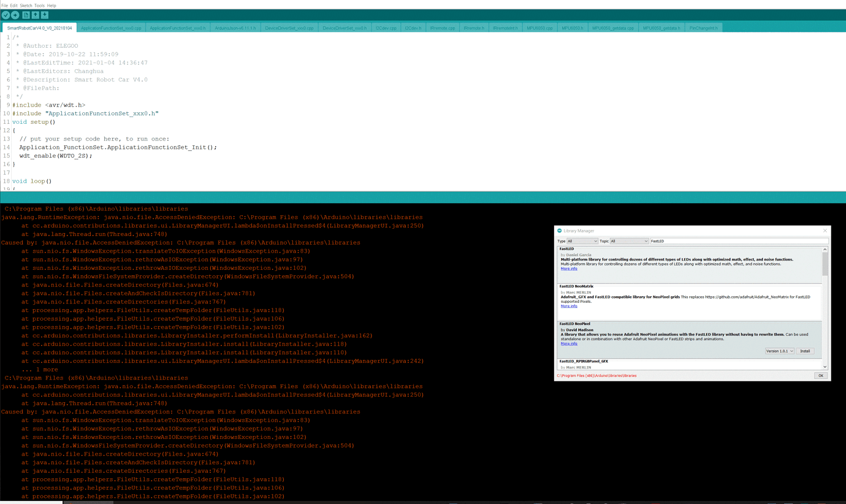Click the Verify checkmark icon
Image resolution: width=846 pixels, height=504 pixels.
[x=6, y=14]
